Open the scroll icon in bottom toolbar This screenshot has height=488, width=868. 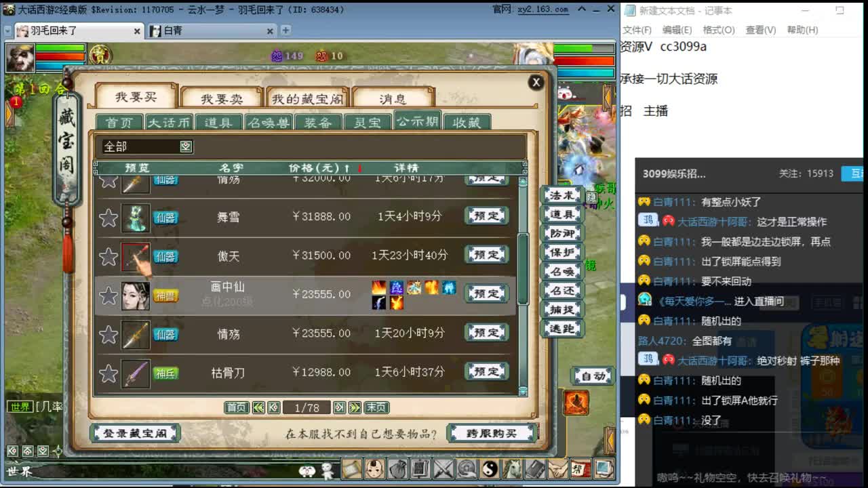351,468
